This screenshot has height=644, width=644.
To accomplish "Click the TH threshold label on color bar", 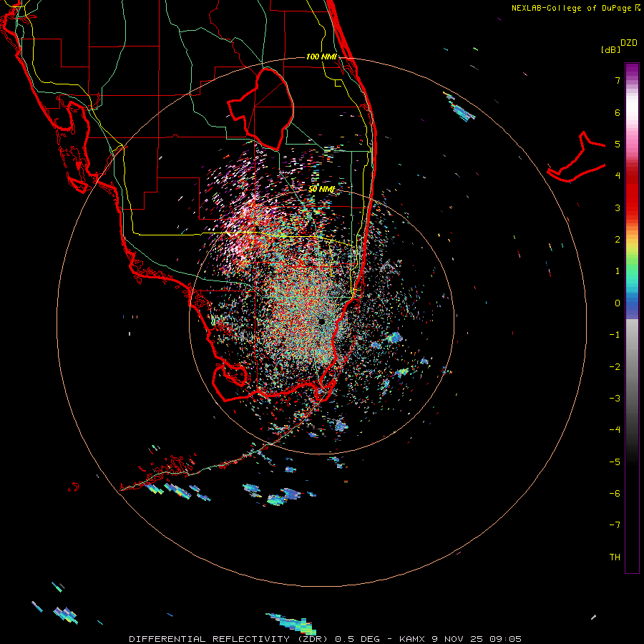I will 615,557.
